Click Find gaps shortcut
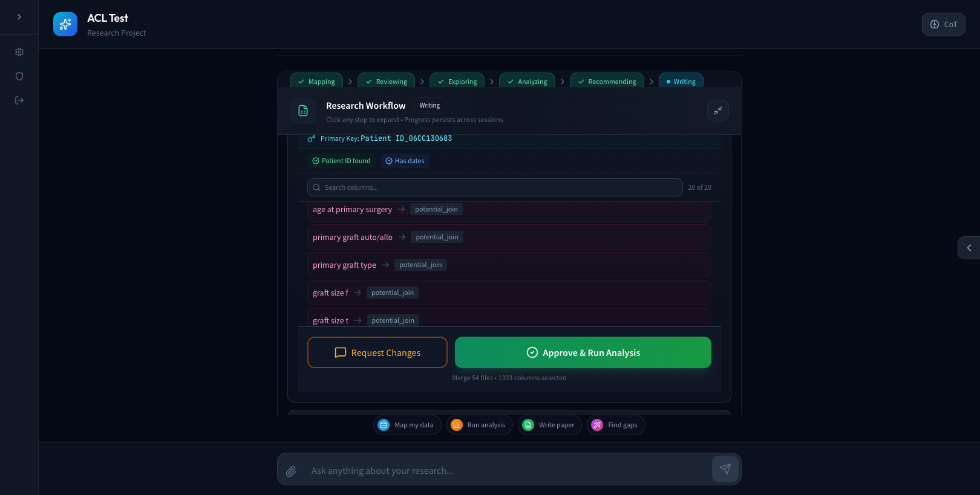980x495 pixels. click(x=616, y=425)
